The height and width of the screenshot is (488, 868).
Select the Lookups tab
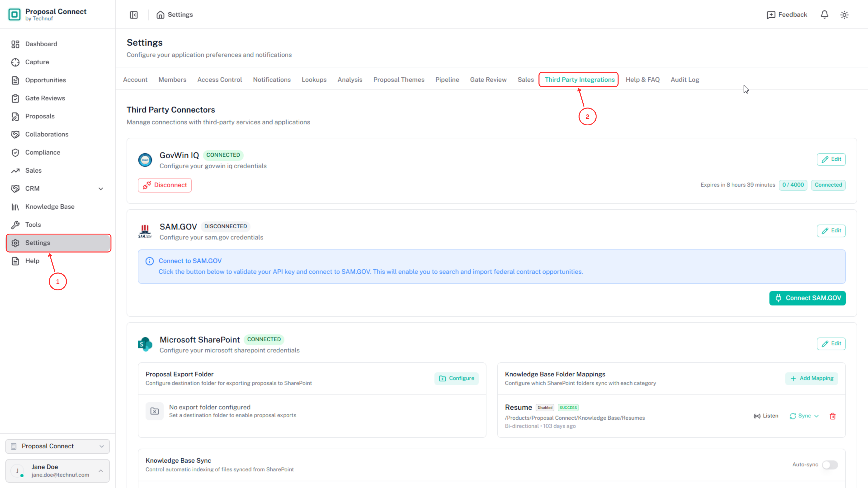click(x=314, y=80)
